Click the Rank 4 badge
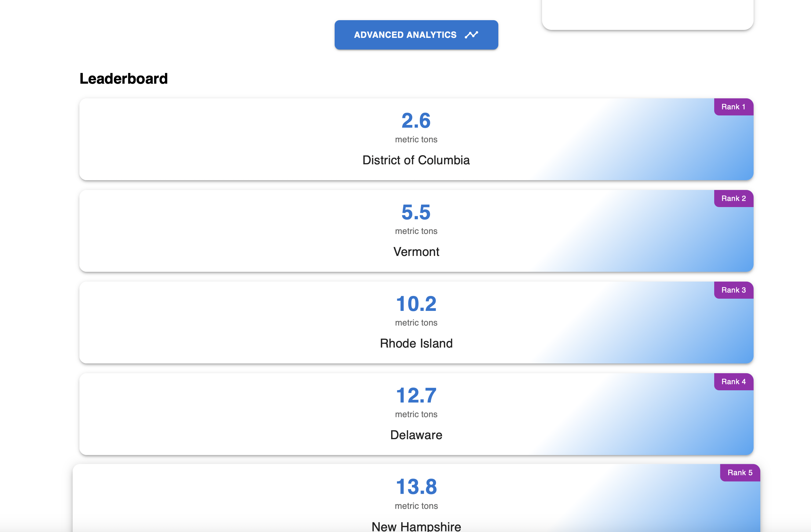Screen dimensions: 811x532 tap(733, 382)
